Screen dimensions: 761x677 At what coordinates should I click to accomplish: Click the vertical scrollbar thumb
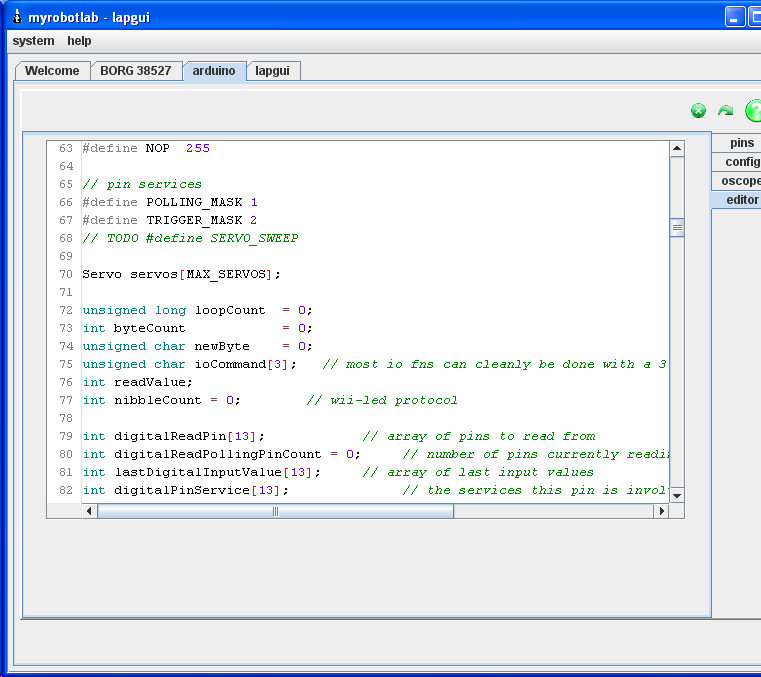pos(677,228)
